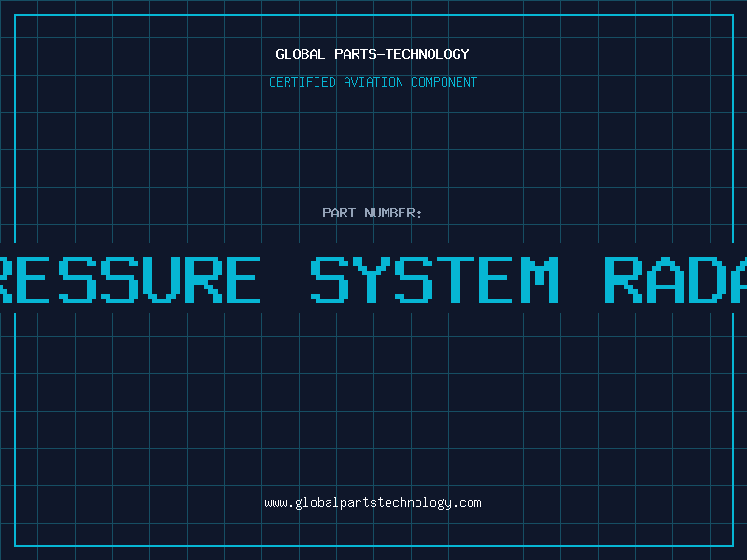Click the word GLOBAL in the header
Image resolution: width=747 pixels, height=560 pixels.
[x=301, y=54]
